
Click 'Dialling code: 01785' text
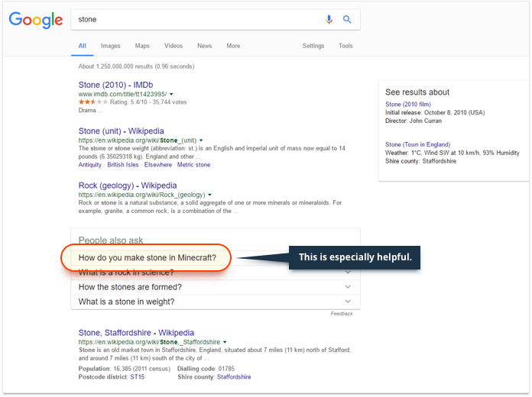tap(206, 369)
